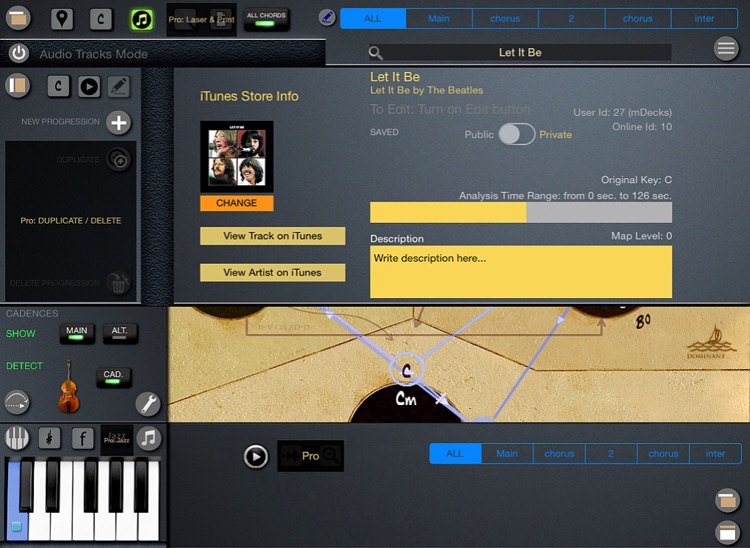750x548 pixels.
Task: Toggle the ALL CHORDS switch
Action: pyautogui.click(x=266, y=20)
